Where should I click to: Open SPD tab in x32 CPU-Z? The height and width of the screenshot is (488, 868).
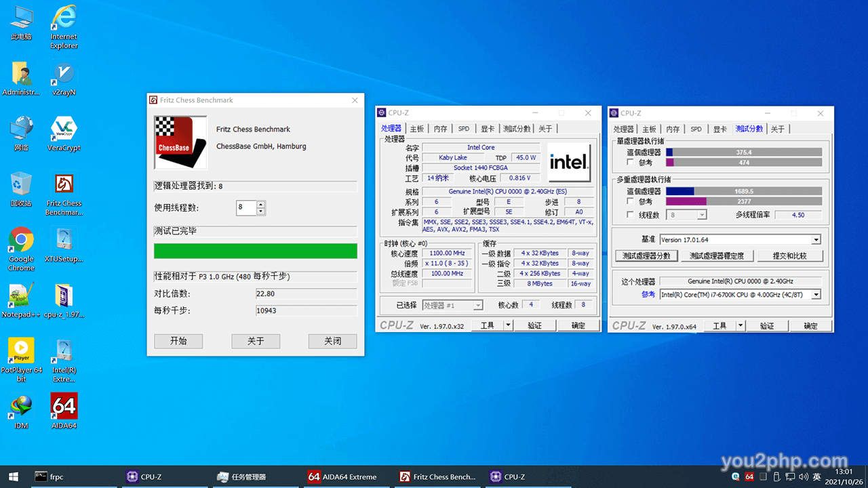464,129
